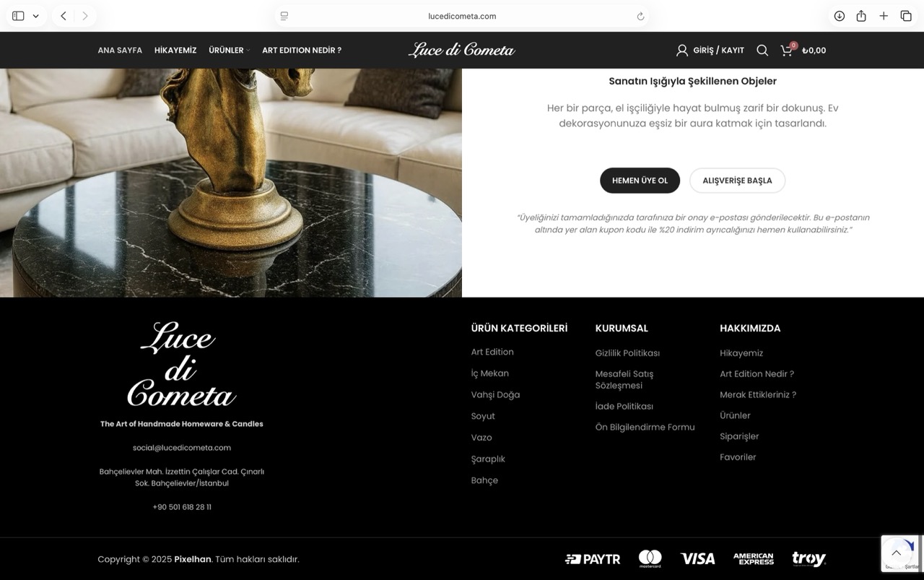Click the lucedicomeata.com address bar

462,16
